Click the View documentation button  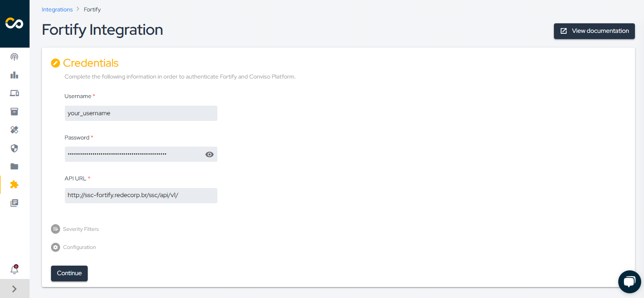(x=594, y=31)
